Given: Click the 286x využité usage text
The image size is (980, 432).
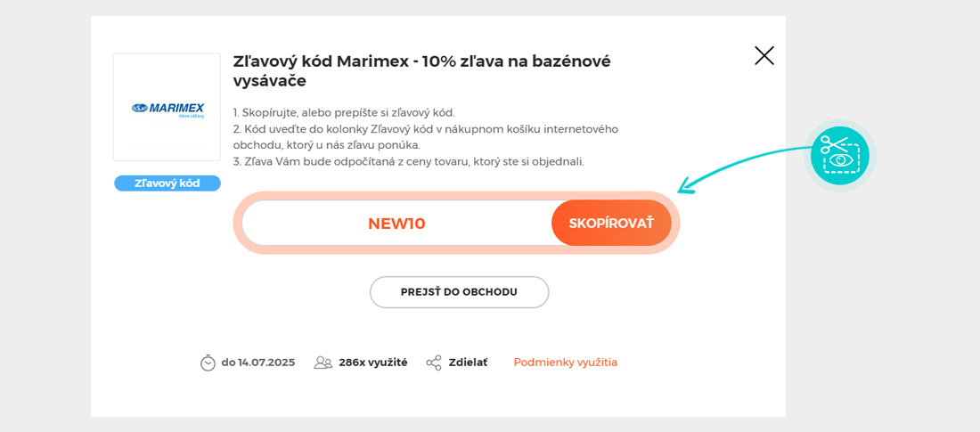Looking at the screenshot, I should (x=372, y=363).
